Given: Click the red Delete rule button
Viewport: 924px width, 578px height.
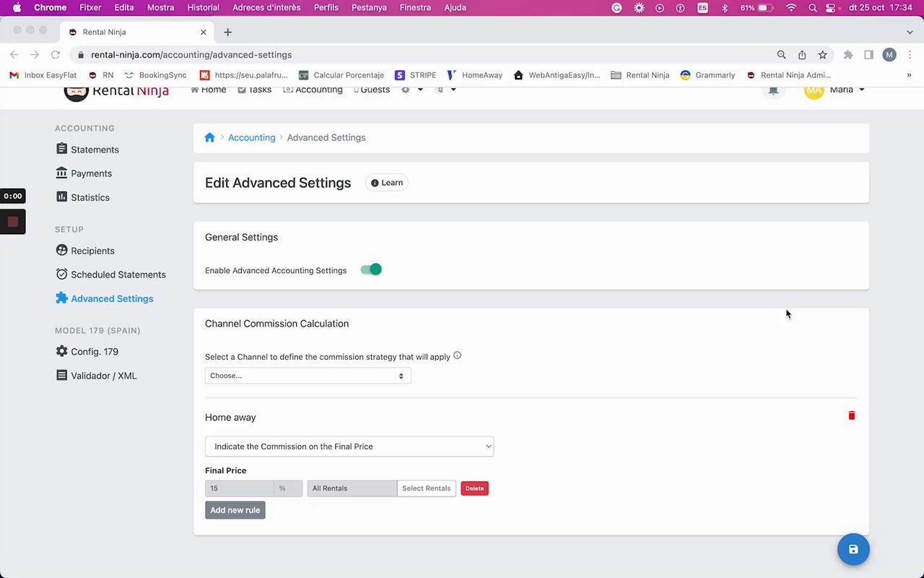Looking at the screenshot, I should click(474, 488).
